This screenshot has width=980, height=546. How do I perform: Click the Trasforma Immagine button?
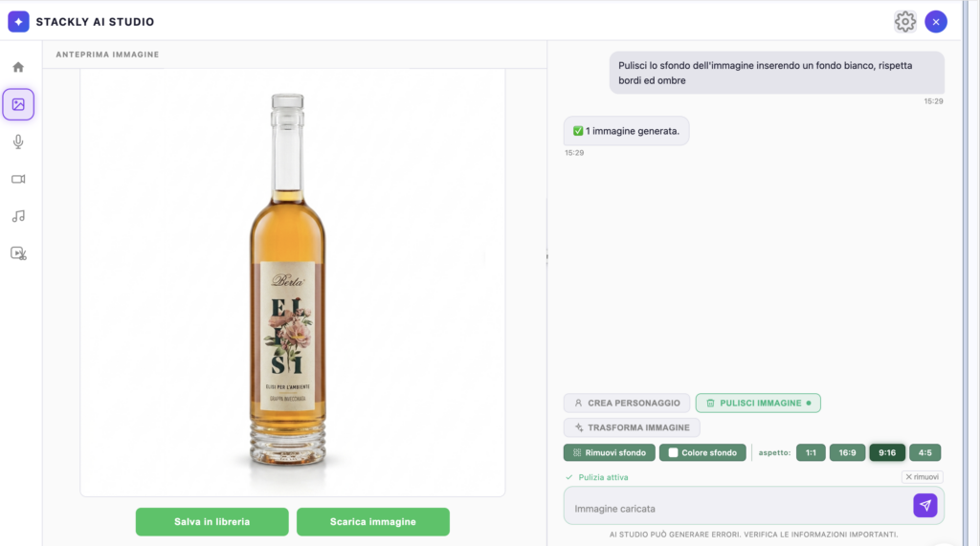(632, 428)
